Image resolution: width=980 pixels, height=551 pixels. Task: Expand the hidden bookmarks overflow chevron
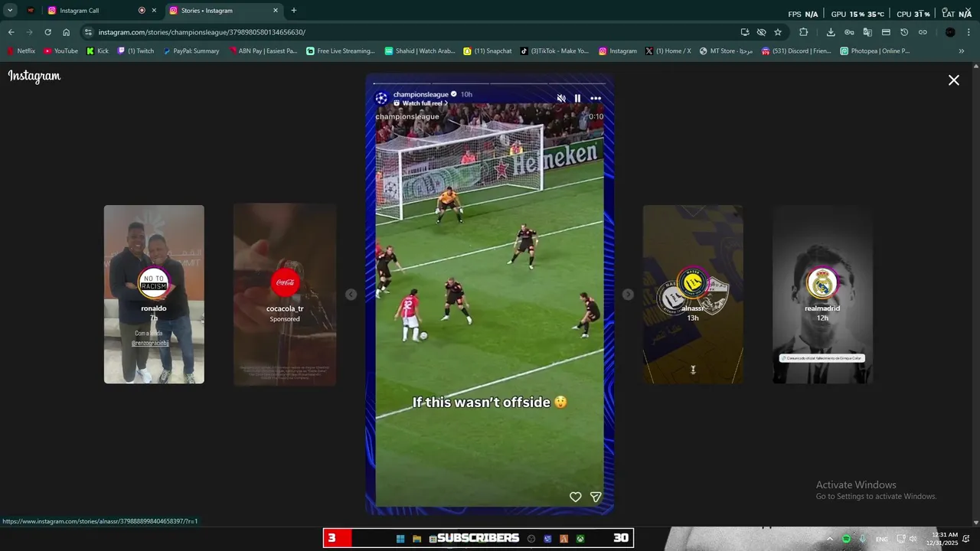(x=962, y=51)
